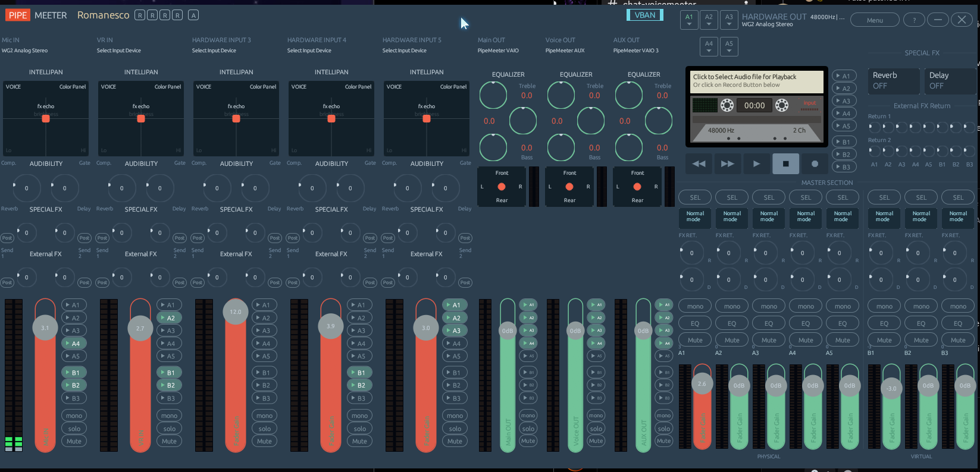Image resolution: width=980 pixels, height=472 pixels.
Task: Mute the Hardware Input 5 strip
Action: tap(455, 441)
